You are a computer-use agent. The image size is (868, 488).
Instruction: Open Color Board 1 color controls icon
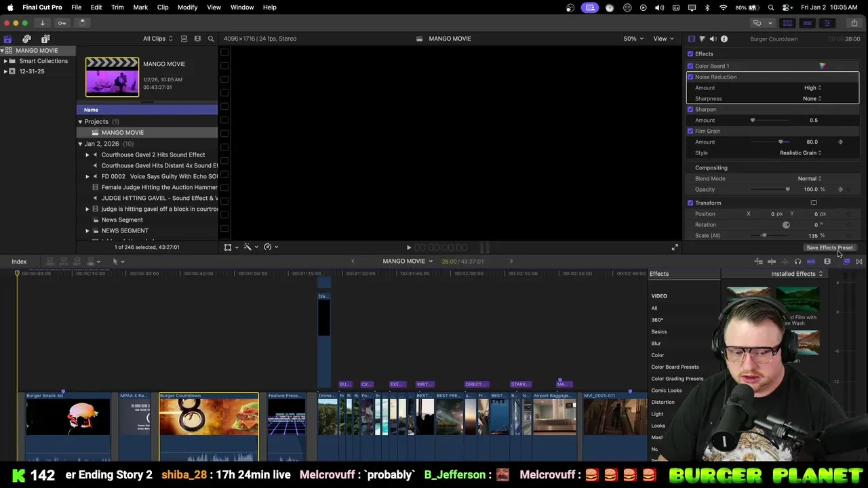(x=823, y=66)
